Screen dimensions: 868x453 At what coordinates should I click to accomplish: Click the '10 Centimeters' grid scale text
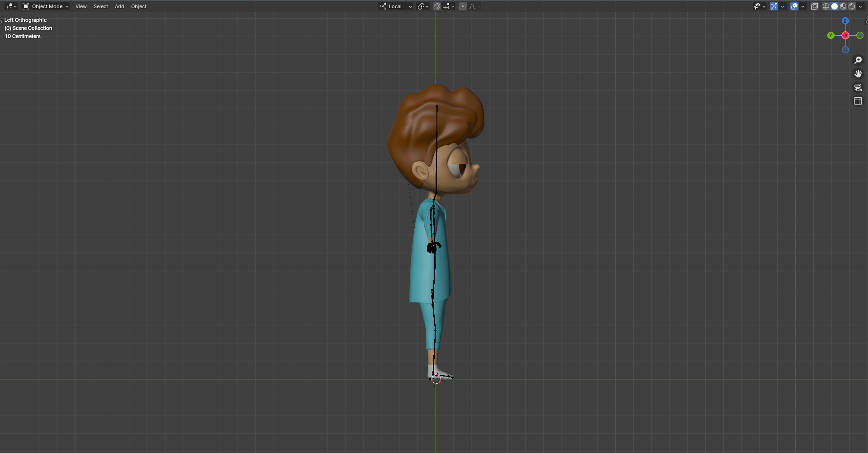pos(23,36)
